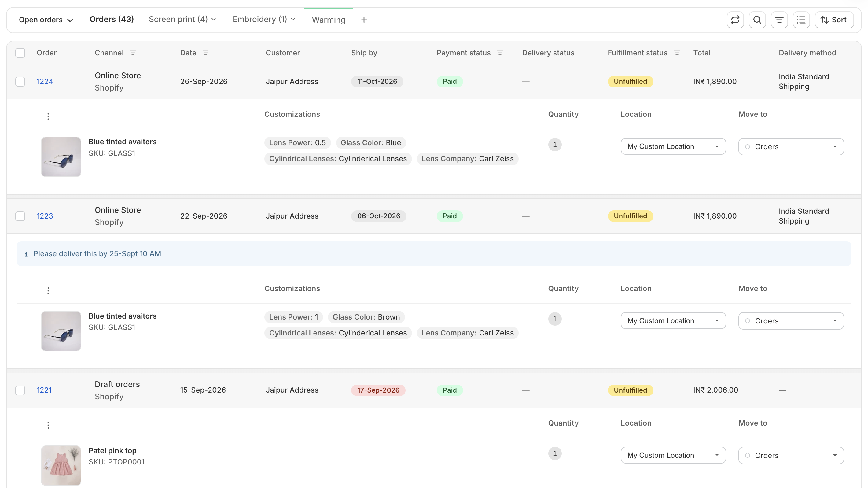The image size is (868, 488).
Task: Click the refresh sync icon
Action: click(x=735, y=20)
